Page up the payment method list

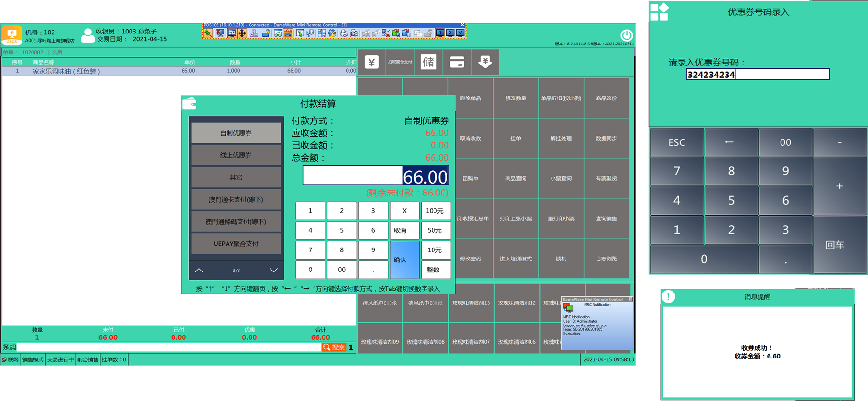coord(199,271)
